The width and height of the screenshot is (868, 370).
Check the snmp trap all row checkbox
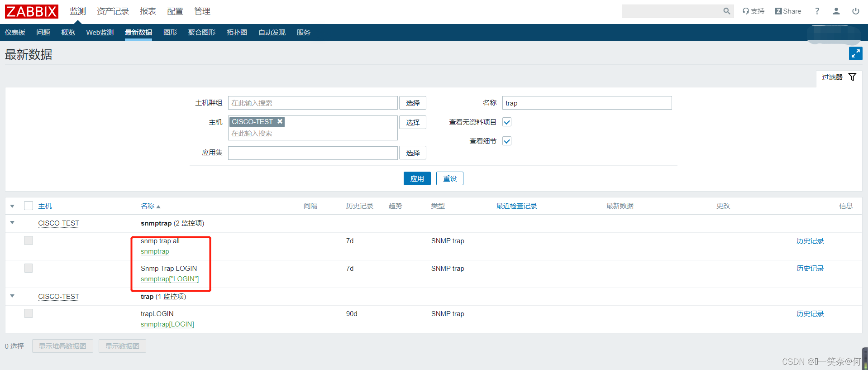tap(29, 240)
